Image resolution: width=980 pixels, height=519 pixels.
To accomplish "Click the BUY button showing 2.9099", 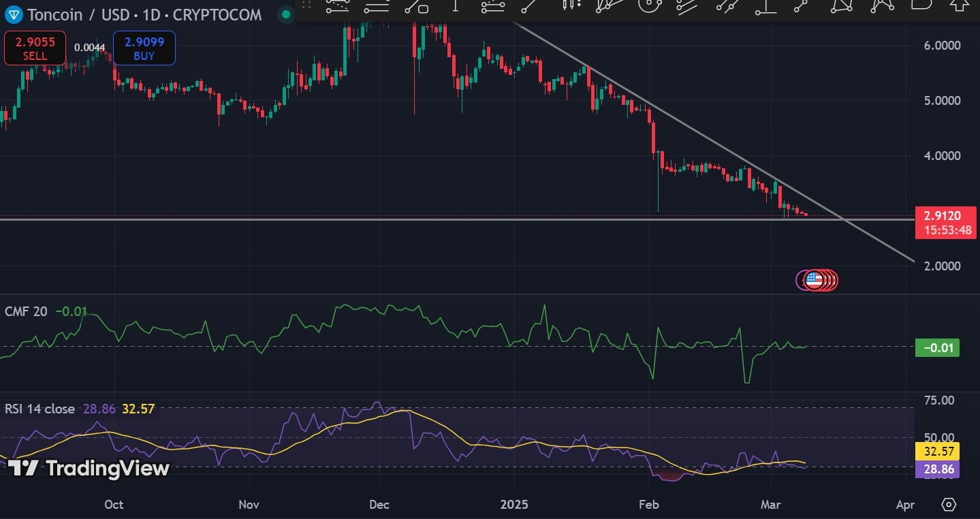I will [144, 48].
